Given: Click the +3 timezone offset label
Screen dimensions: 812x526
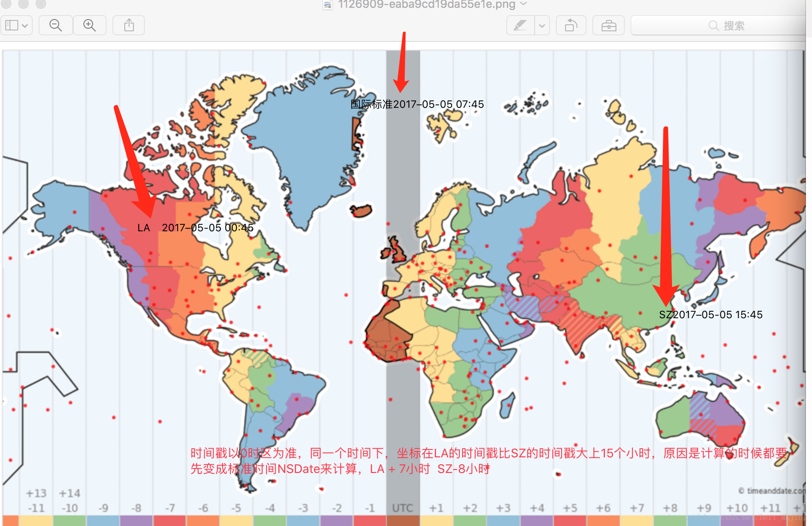Looking at the screenshot, I should [503, 508].
